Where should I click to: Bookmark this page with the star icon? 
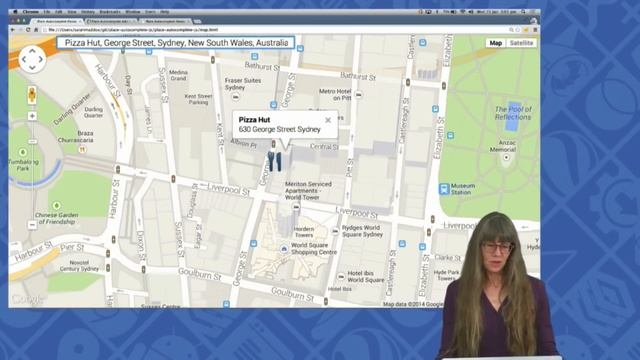click(518, 30)
